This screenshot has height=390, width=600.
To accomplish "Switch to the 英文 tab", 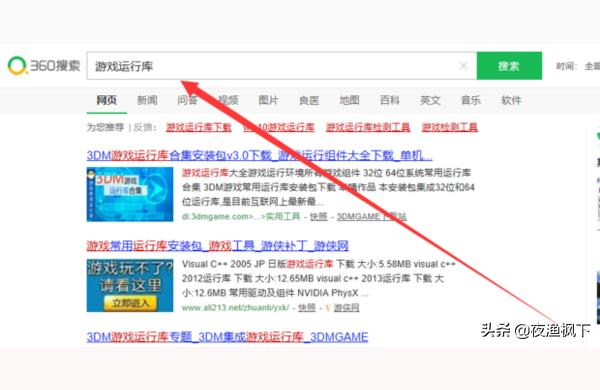I will tap(430, 100).
